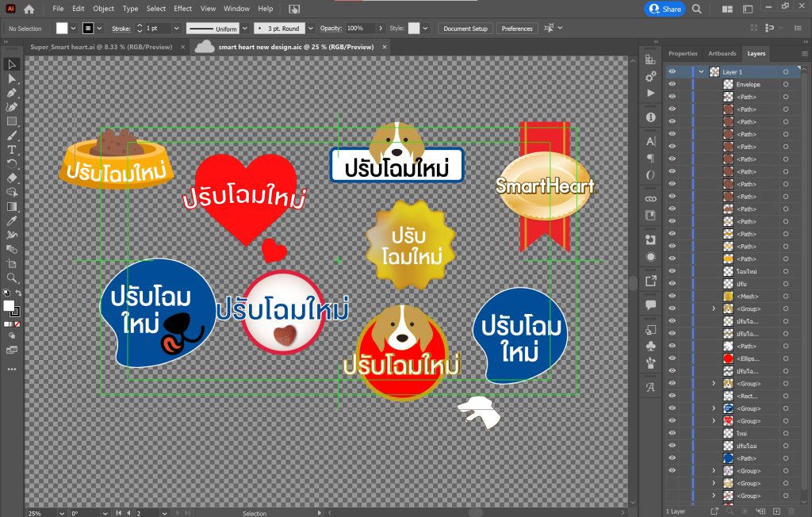The height and width of the screenshot is (517, 812).
Task: Select the Artboard tool
Action: pyautogui.click(x=11, y=264)
